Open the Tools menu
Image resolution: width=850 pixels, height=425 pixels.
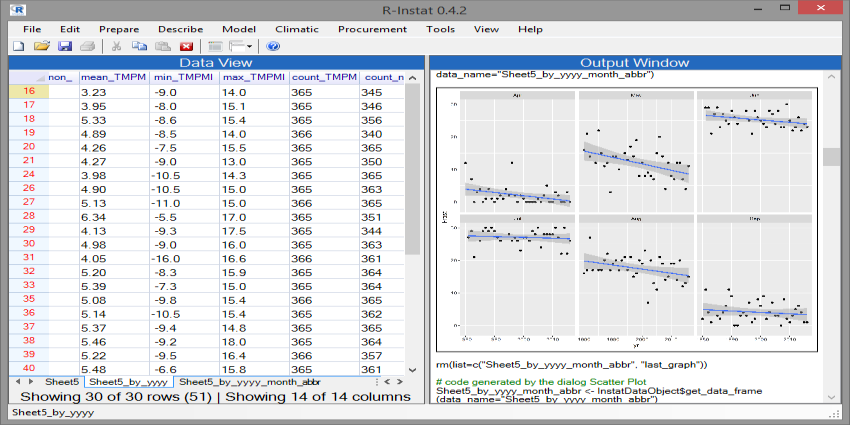(440, 29)
